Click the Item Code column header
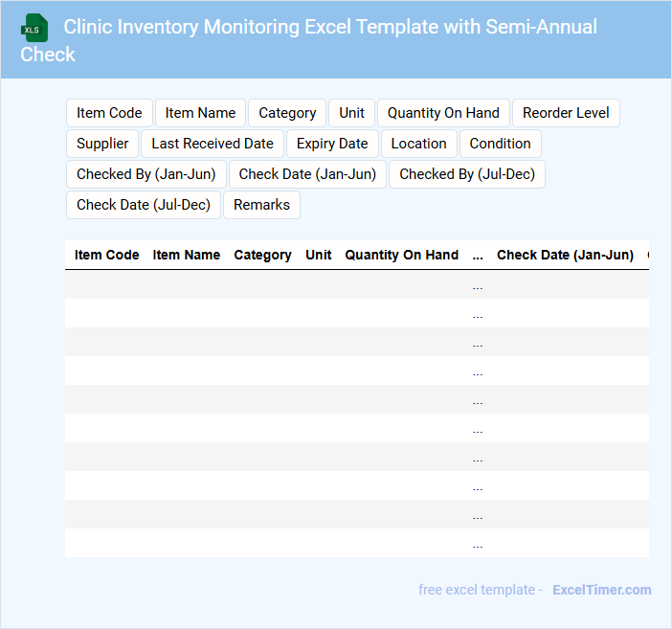The height and width of the screenshot is (629, 672). (x=107, y=255)
